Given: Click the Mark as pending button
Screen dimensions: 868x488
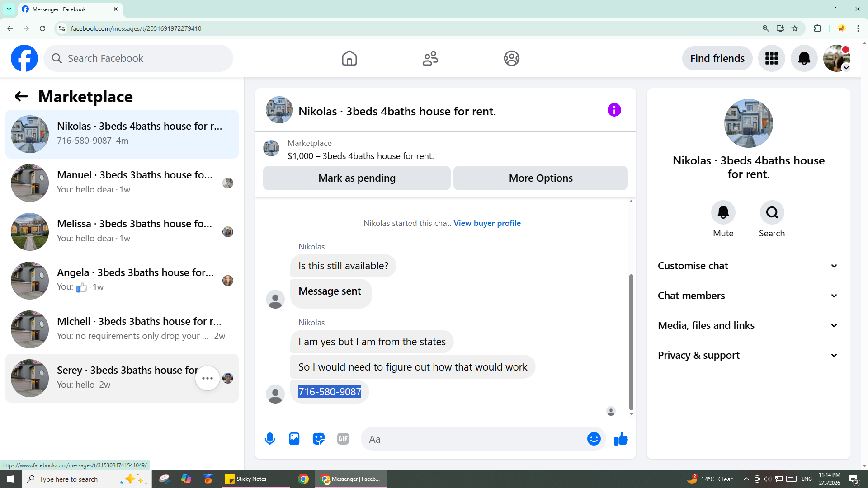Looking at the screenshot, I should (357, 178).
